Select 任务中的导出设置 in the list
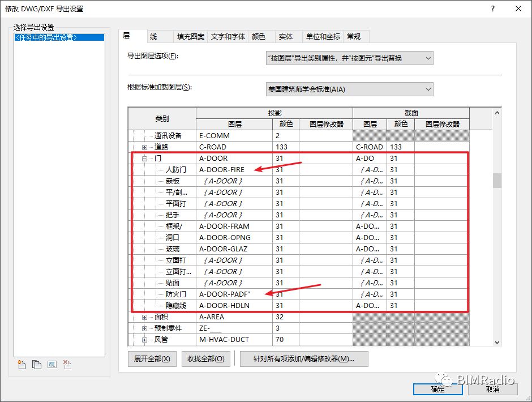Viewport: 532px width, 402px height. pyautogui.click(x=59, y=37)
